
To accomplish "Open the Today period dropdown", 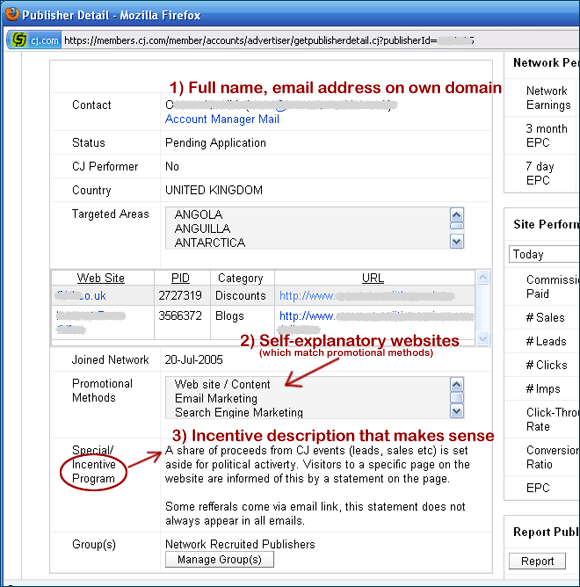I will coord(544,255).
